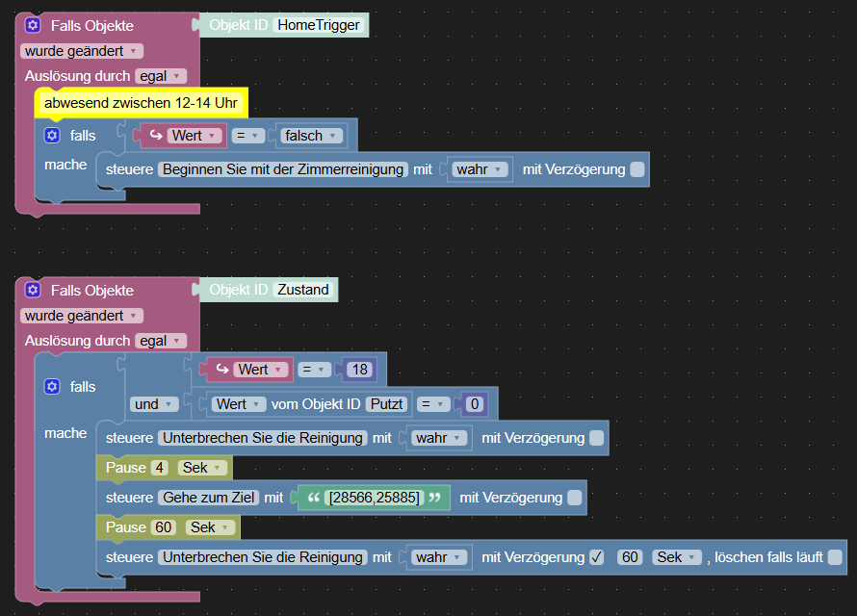Edit the number 18 value block

point(359,370)
